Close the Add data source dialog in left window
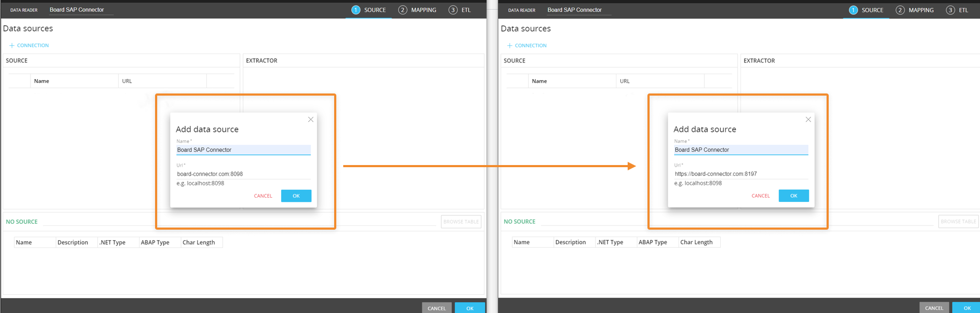980x313 pixels. point(311,120)
